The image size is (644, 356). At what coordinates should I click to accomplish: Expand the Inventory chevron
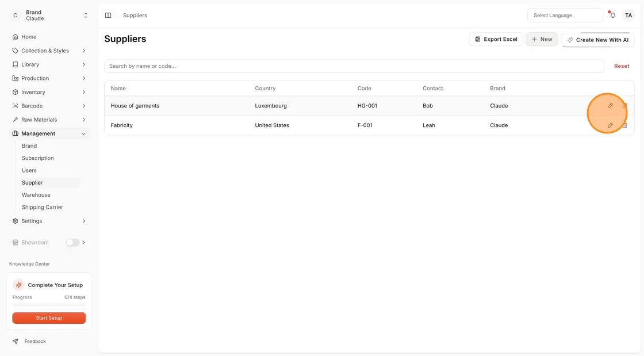pyautogui.click(x=84, y=92)
